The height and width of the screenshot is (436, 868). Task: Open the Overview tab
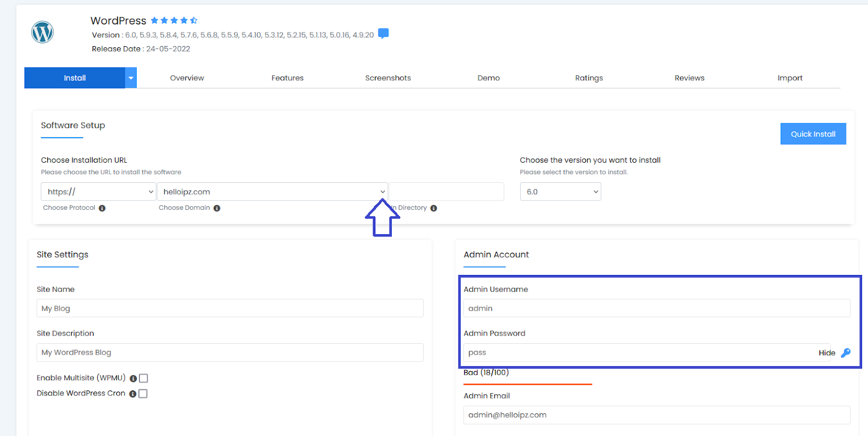coord(187,78)
